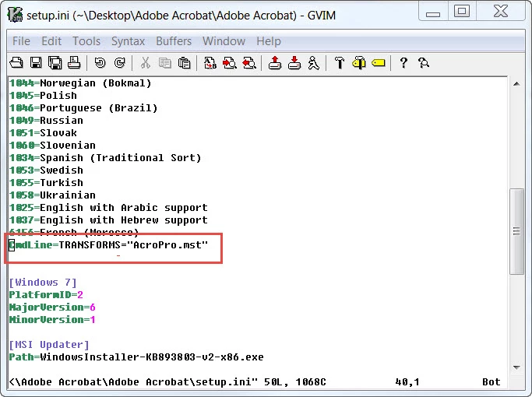This screenshot has height=397, width=532.
Task: Place cursor on the CmdLine=TRANSFORMS line
Action: pos(108,244)
